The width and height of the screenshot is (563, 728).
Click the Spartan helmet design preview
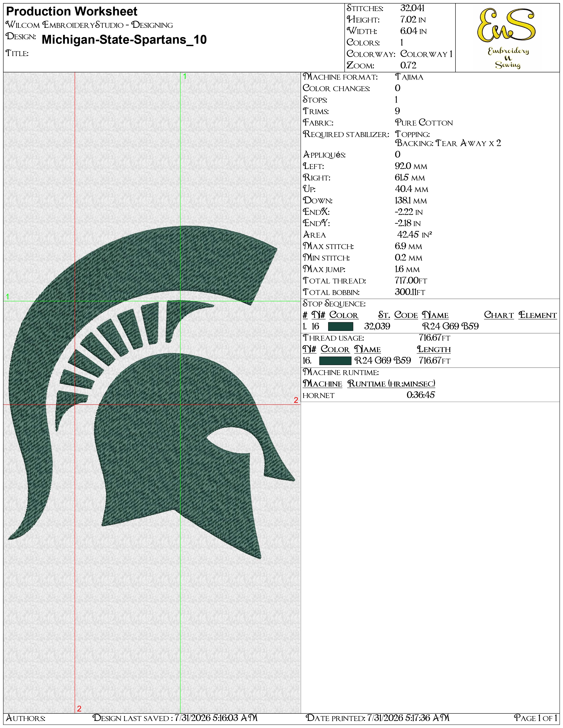[x=151, y=392]
